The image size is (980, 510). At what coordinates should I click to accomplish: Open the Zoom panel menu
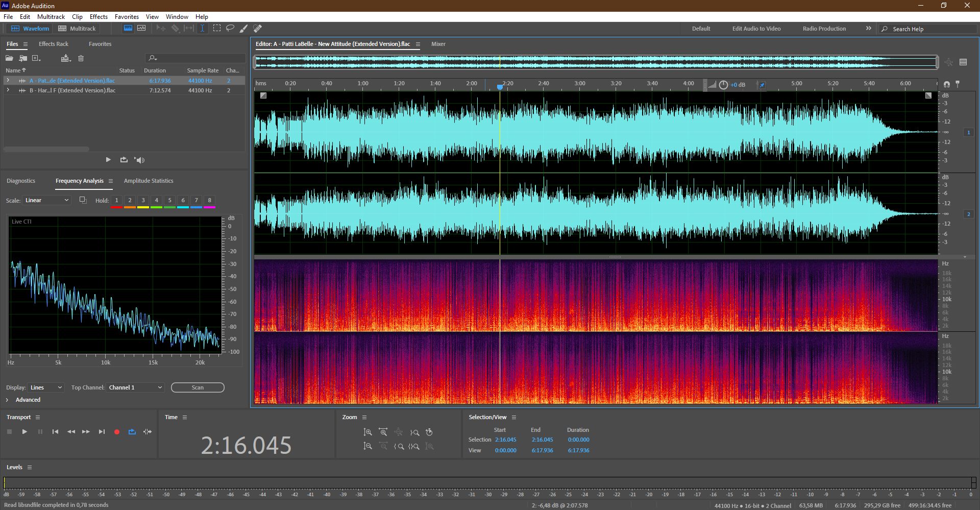click(364, 418)
